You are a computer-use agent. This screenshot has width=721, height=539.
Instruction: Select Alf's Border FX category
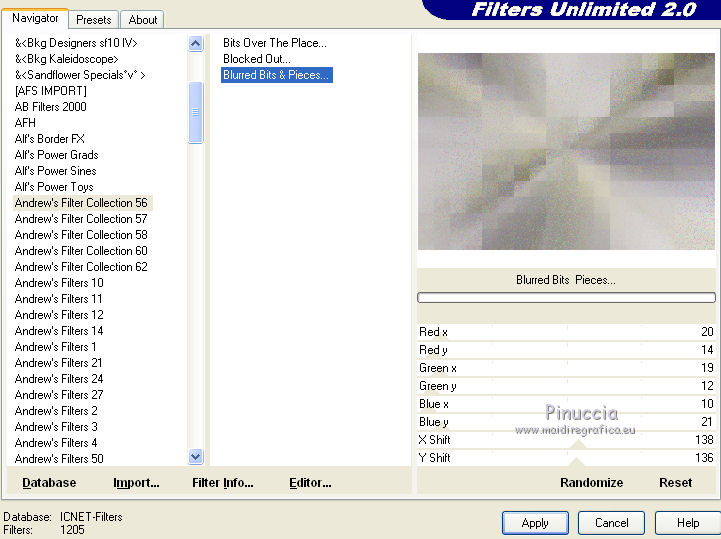(50, 139)
